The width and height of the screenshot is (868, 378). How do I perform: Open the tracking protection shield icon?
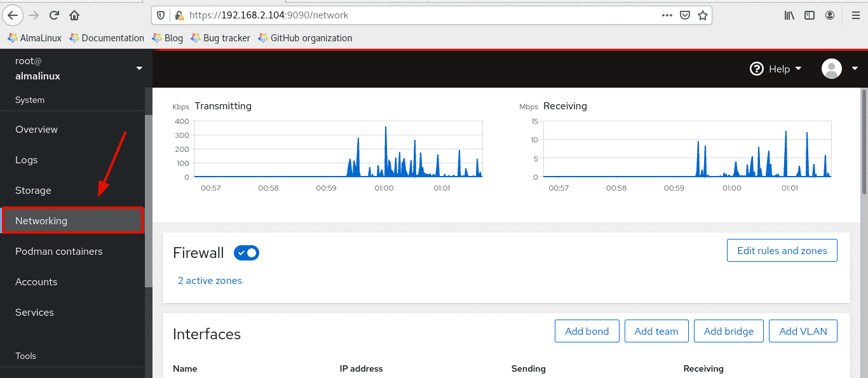coord(161,15)
